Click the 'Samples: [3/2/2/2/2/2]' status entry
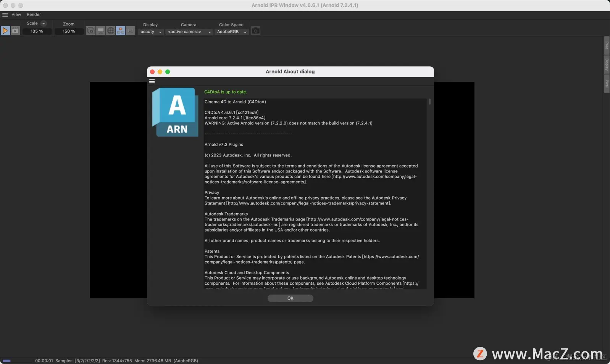The height and width of the screenshot is (364, 610). click(x=77, y=361)
